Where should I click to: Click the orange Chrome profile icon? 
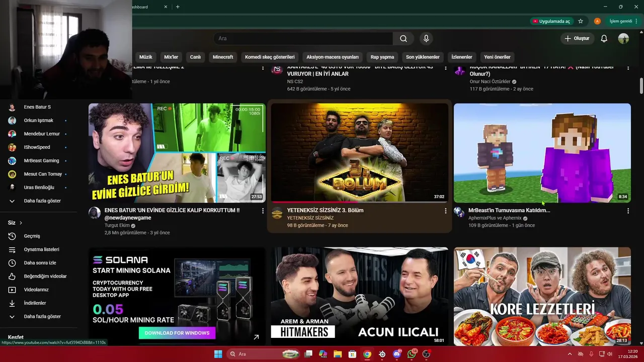(x=597, y=21)
